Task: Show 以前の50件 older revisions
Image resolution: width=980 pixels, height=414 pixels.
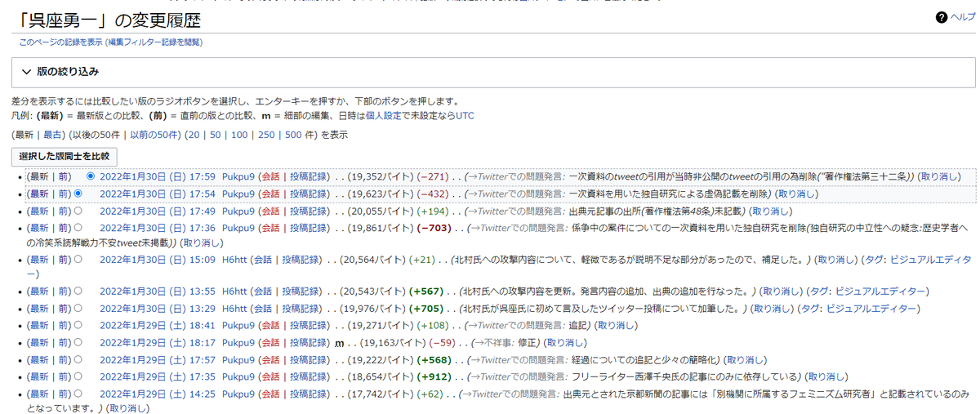Action: click(x=154, y=135)
